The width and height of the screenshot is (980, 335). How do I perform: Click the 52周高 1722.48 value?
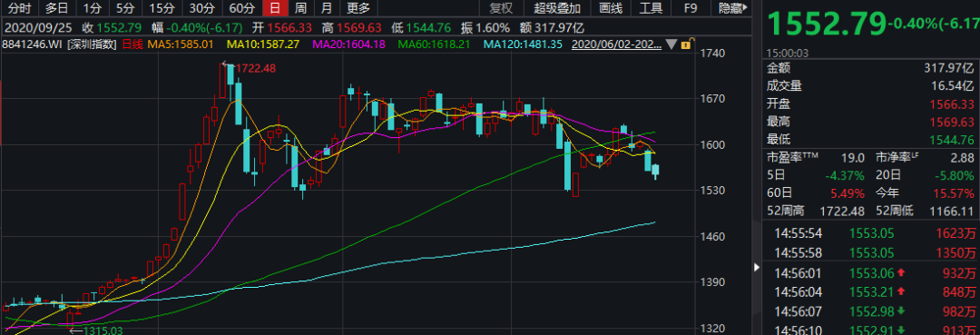[842, 212]
